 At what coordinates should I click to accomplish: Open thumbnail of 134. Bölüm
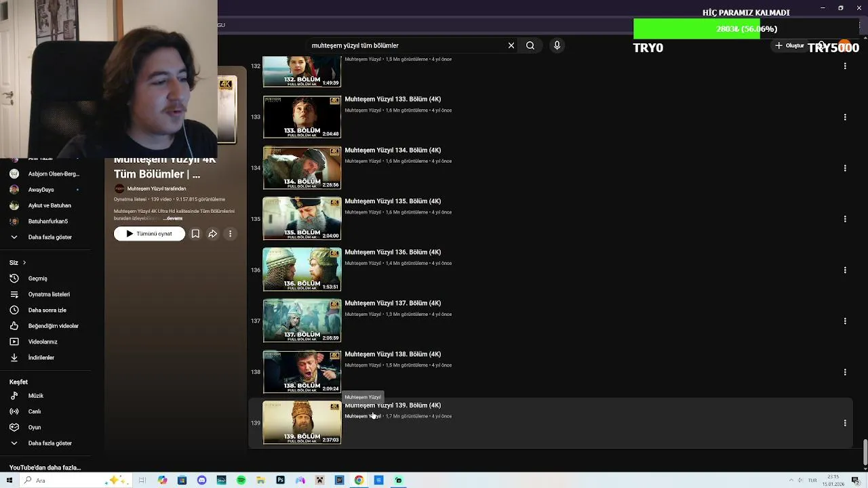pyautogui.click(x=302, y=167)
